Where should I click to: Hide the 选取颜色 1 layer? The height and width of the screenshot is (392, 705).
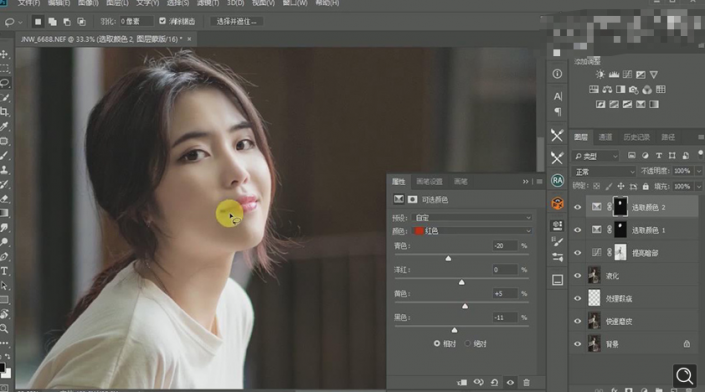[577, 230]
